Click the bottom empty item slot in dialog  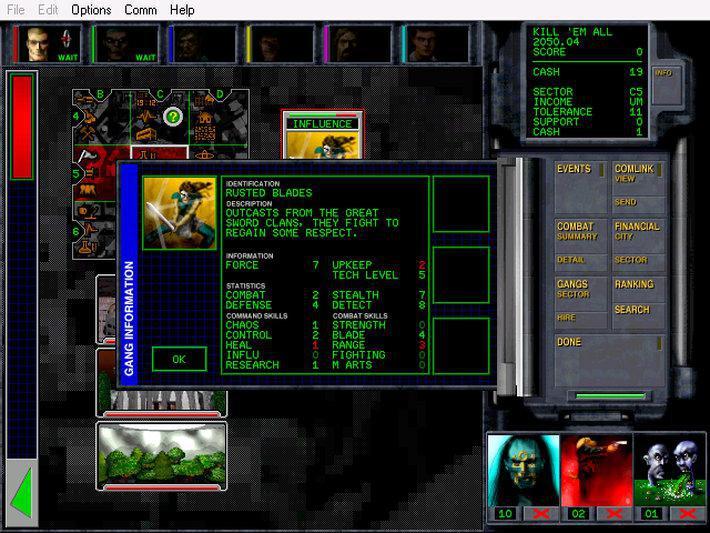click(461, 346)
